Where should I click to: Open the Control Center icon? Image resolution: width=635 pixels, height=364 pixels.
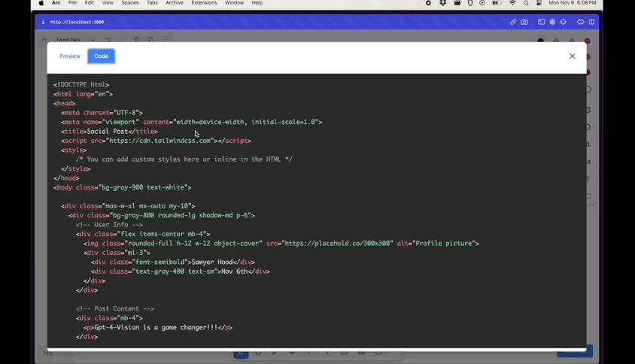tap(539, 3)
